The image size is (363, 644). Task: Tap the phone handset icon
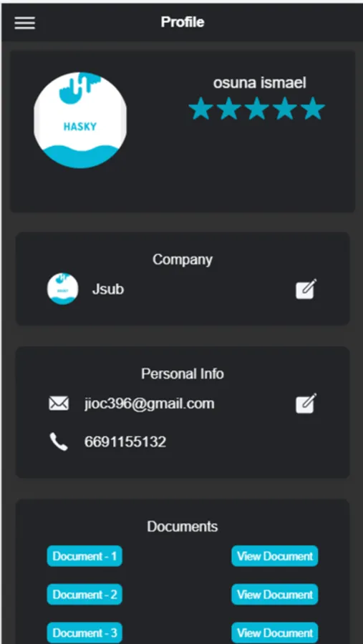coord(59,441)
